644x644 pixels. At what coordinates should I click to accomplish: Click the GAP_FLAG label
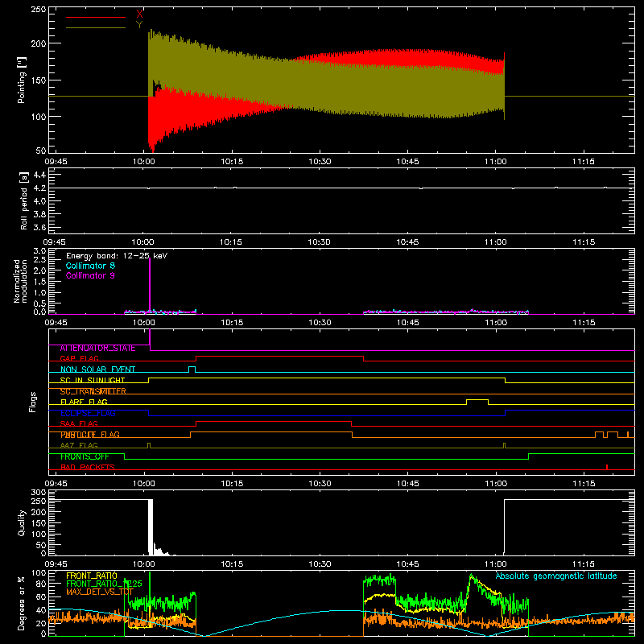click(x=80, y=358)
